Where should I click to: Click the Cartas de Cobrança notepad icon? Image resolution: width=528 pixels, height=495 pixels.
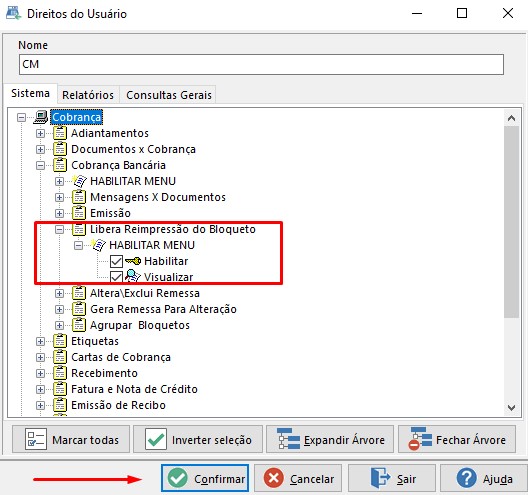pos(60,357)
